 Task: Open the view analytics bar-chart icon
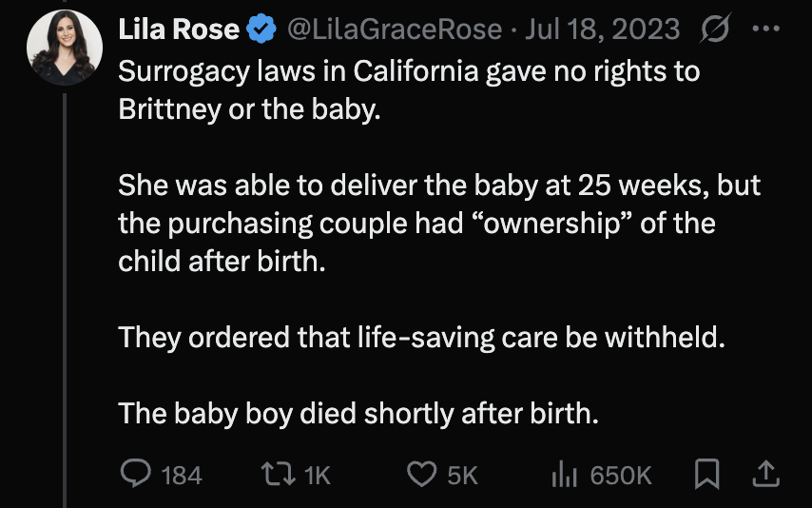(x=565, y=474)
